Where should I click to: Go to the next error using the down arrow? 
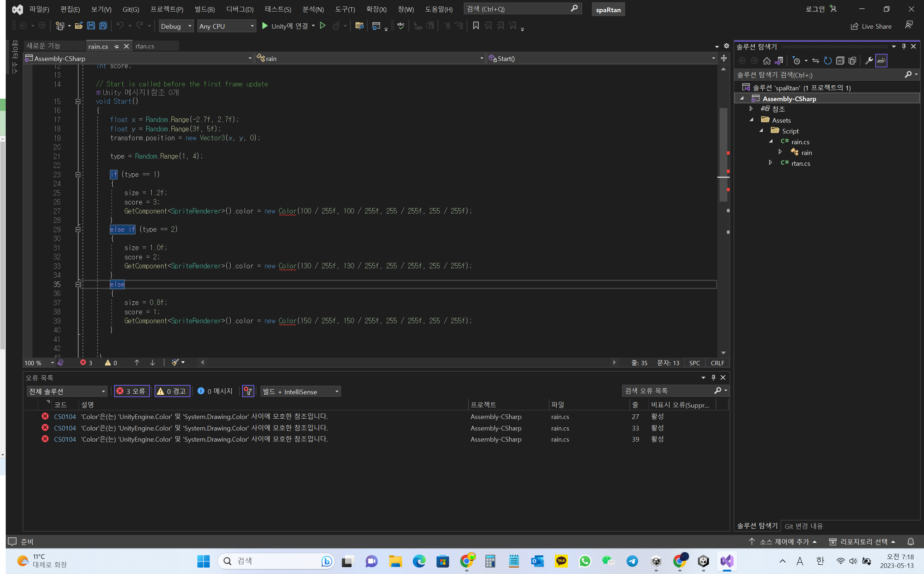coord(152,363)
